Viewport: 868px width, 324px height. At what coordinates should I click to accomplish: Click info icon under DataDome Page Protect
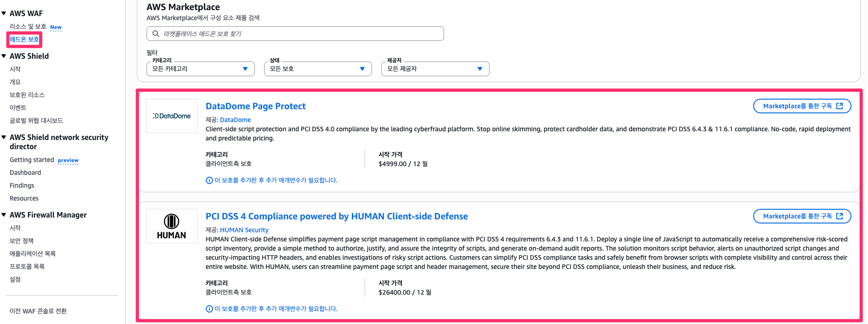pyautogui.click(x=209, y=180)
